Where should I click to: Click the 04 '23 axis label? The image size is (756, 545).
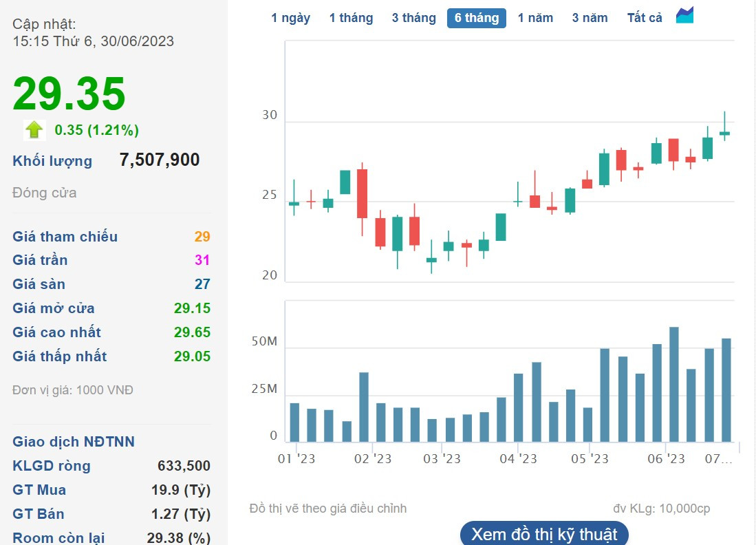518,459
